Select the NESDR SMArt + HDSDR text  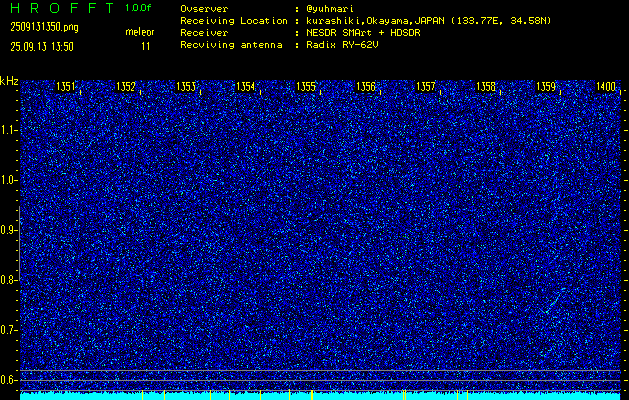tap(363, 33)
